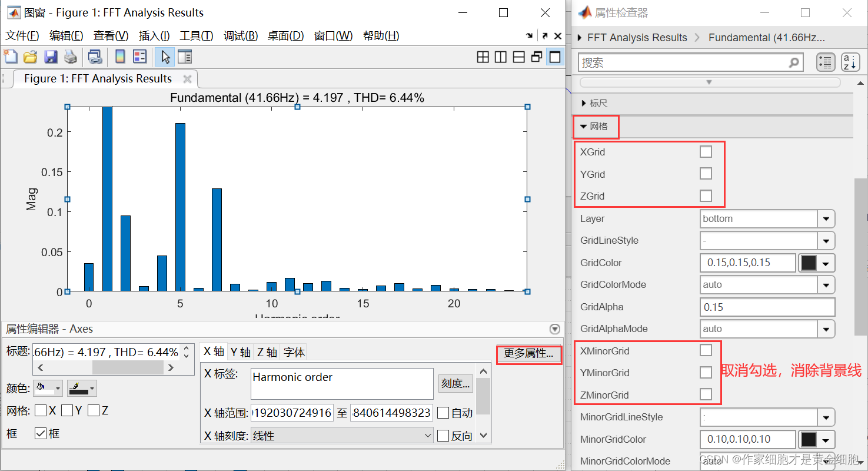Open the axes edge color pen picker
This screenshot has width=868, height=471.
click(82, 389)
